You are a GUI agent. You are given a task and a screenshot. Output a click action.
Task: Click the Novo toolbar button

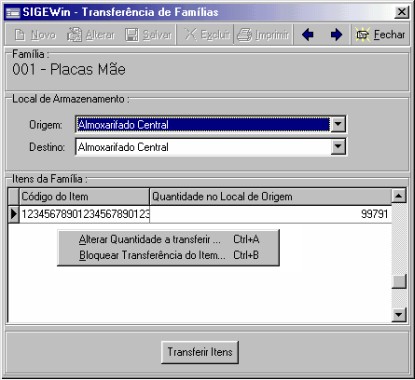(x=35, y=34)
